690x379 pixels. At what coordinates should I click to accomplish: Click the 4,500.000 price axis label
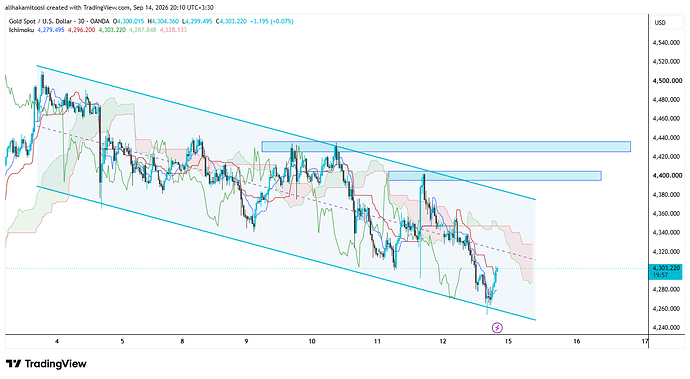[667, 81]
